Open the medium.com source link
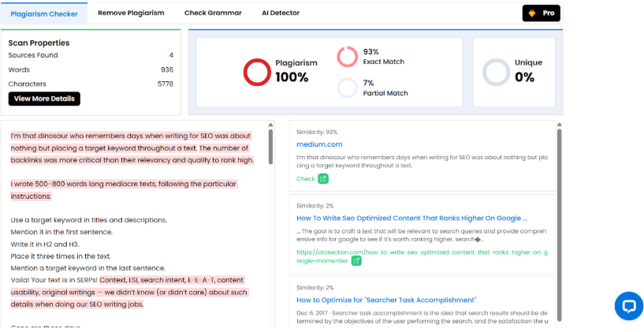Viewport: 644px width, 332px height. pos(319,144)
